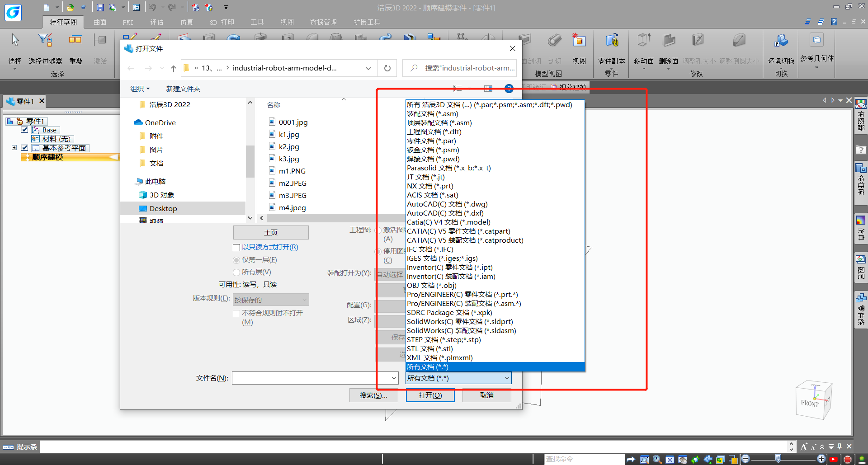Toggle the 基本参考平面 checkbox in feature tree
The width and height of the screenshot is (868, 465).
[x=24, y=148]
